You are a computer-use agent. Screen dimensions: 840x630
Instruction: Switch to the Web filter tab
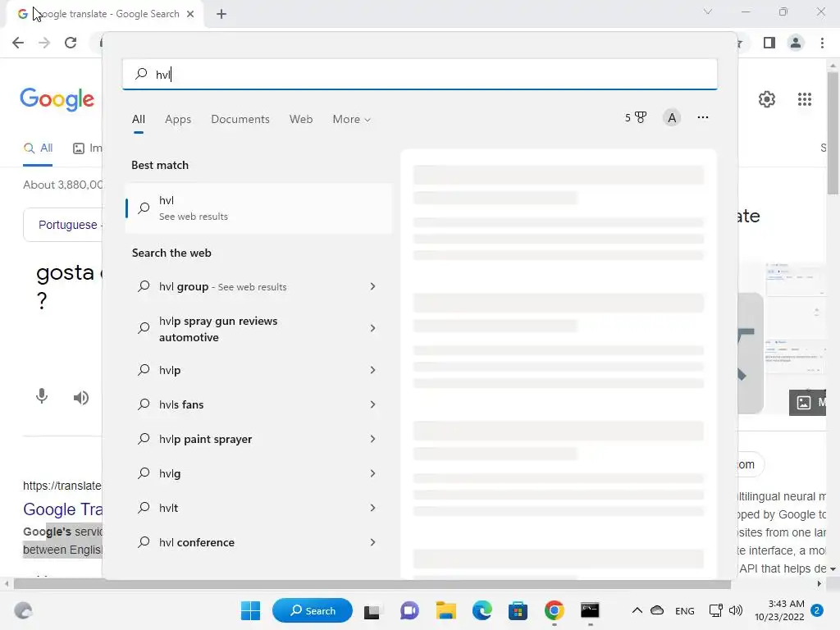[301, 119]
